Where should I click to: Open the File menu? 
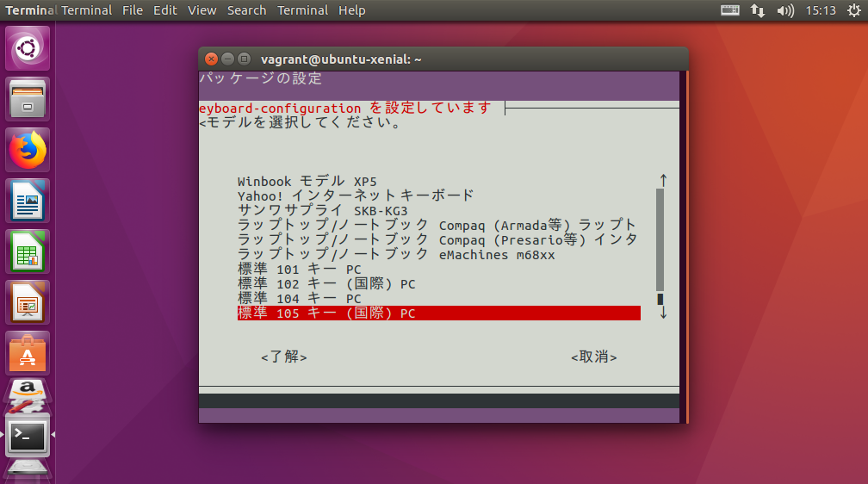click(x=133, y=10)
